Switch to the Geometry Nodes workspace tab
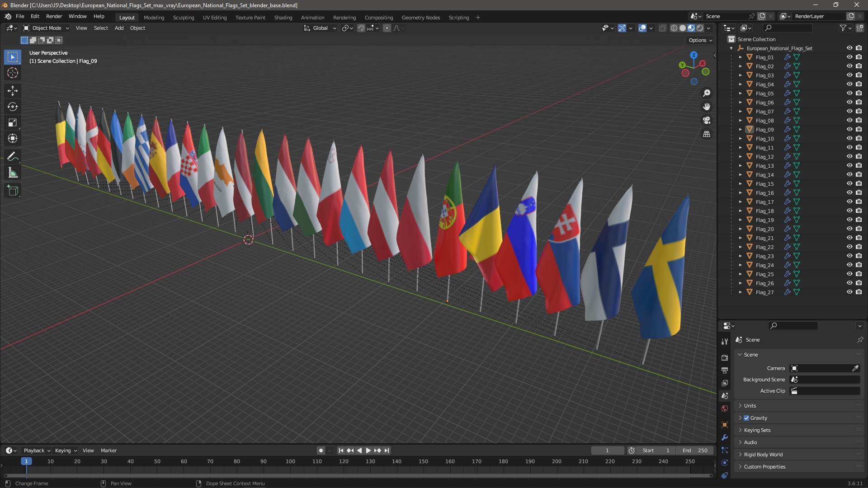 (x=420, y=17)
